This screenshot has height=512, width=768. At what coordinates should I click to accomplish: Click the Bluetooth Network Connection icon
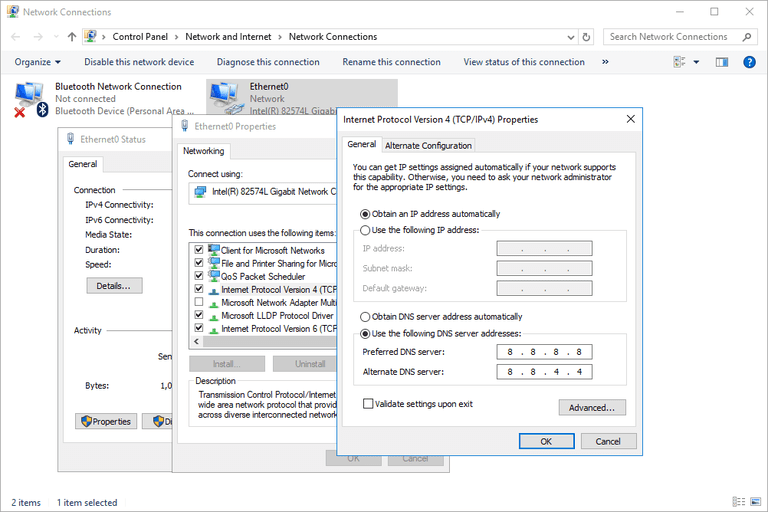coord(28,98)
